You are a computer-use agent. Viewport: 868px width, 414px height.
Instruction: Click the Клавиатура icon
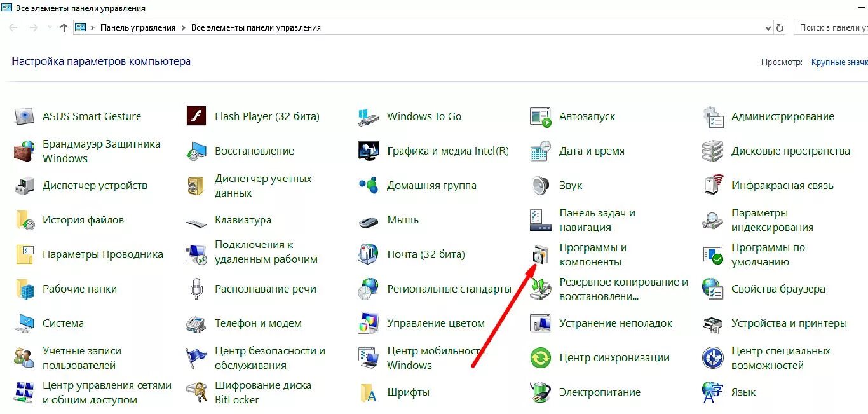pyautogui.click(x=196, y=222)
